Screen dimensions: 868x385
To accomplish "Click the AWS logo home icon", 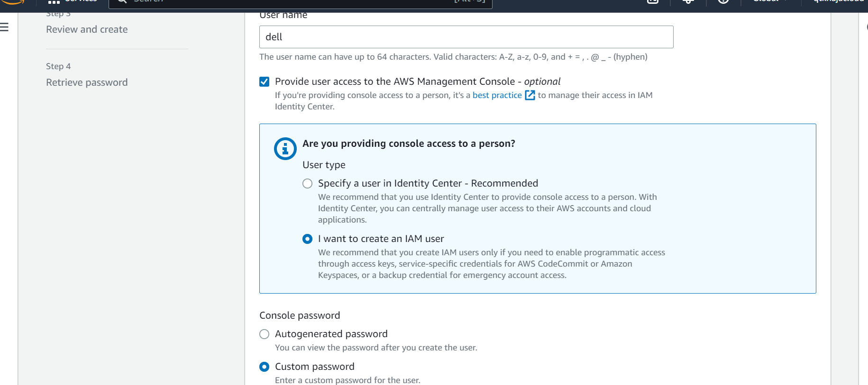I will click(13, 2).
